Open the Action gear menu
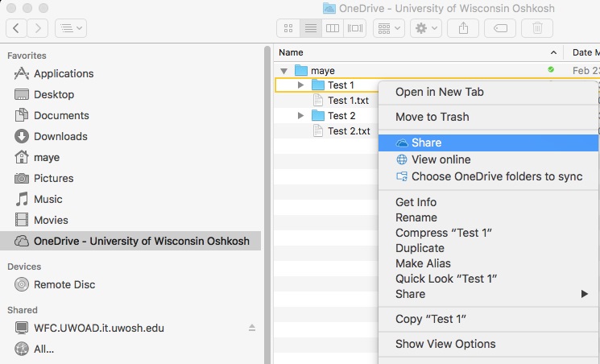 [426, 28]
